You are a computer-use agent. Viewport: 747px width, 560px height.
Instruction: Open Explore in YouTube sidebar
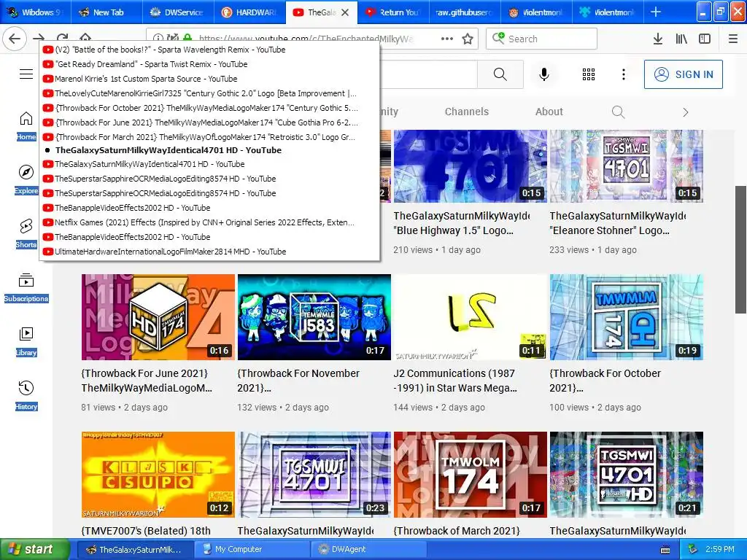(x=26, y=180)
